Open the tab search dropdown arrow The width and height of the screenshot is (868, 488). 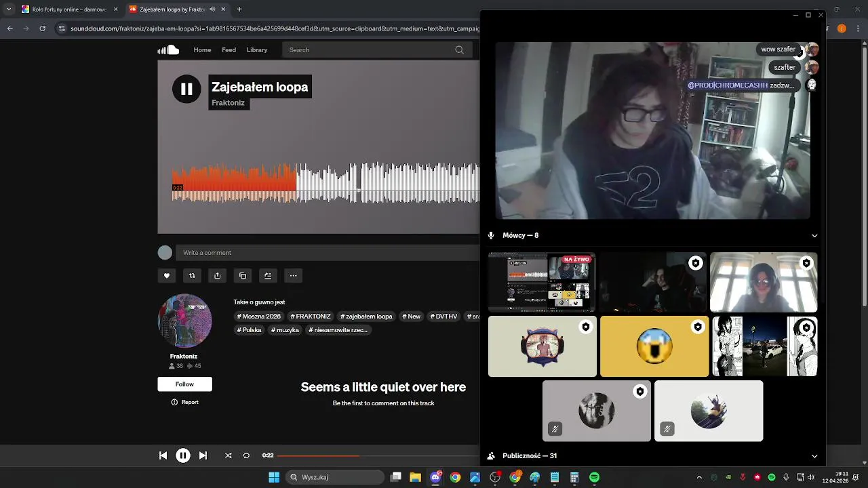[8, 9]
